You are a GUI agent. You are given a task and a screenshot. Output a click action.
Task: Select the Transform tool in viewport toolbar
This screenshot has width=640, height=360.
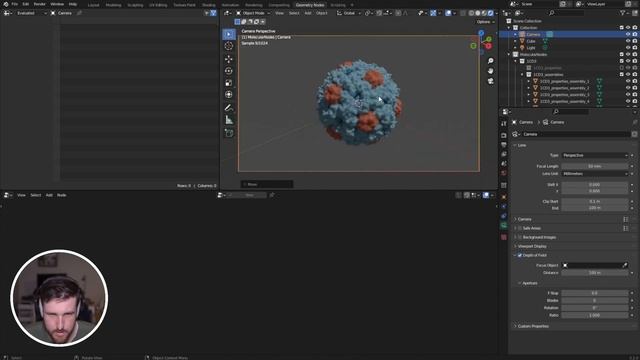229,95
